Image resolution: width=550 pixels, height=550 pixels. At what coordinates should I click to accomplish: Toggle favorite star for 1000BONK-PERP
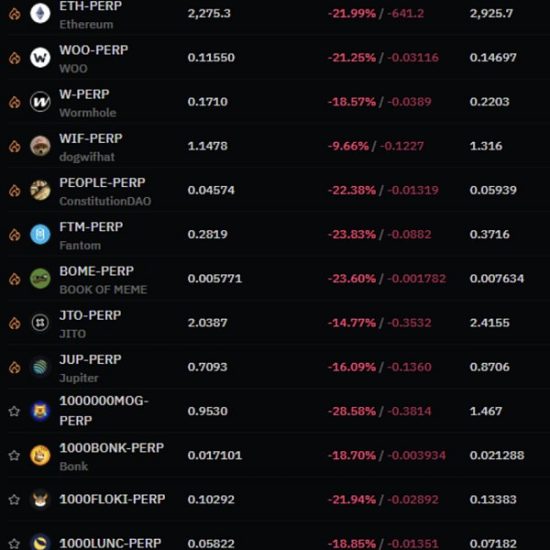pos(14,455)
